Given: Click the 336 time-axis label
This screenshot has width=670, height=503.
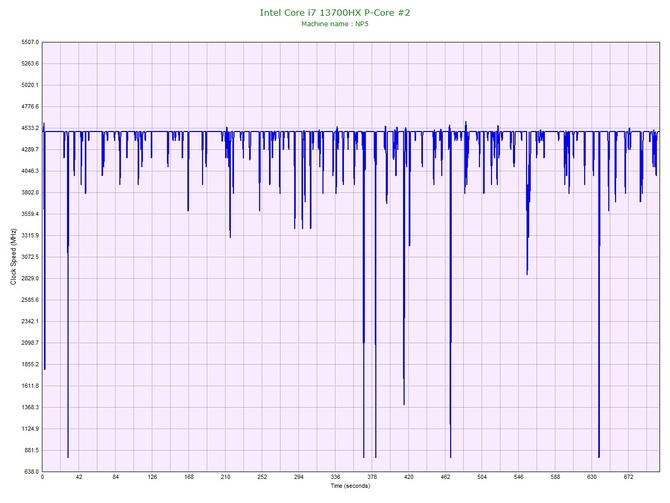Looking at the screenshot, I should click(335, 477).
